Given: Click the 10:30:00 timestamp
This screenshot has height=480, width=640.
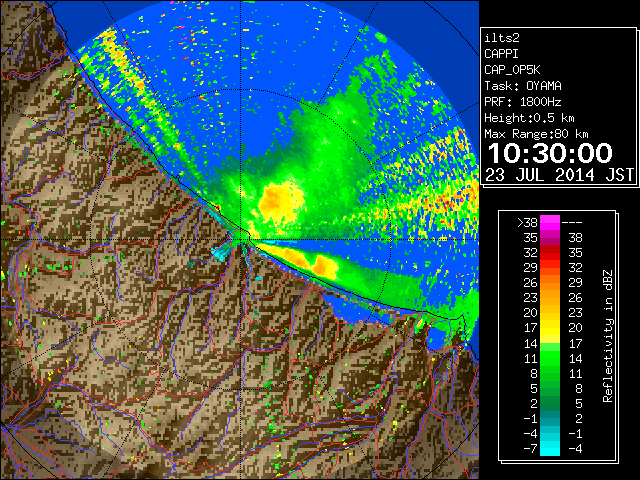Looking at the screenshot, I should click(x=550, y=153).
